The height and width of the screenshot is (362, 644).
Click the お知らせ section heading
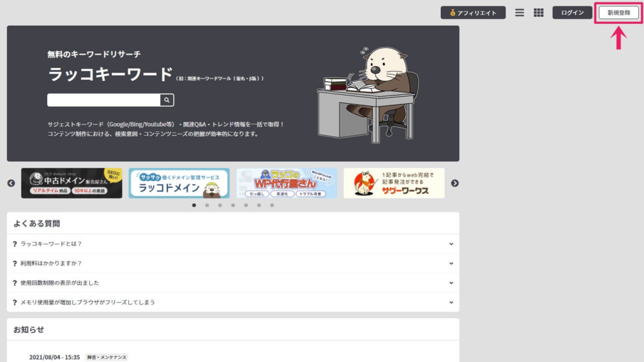pos(29,329)
